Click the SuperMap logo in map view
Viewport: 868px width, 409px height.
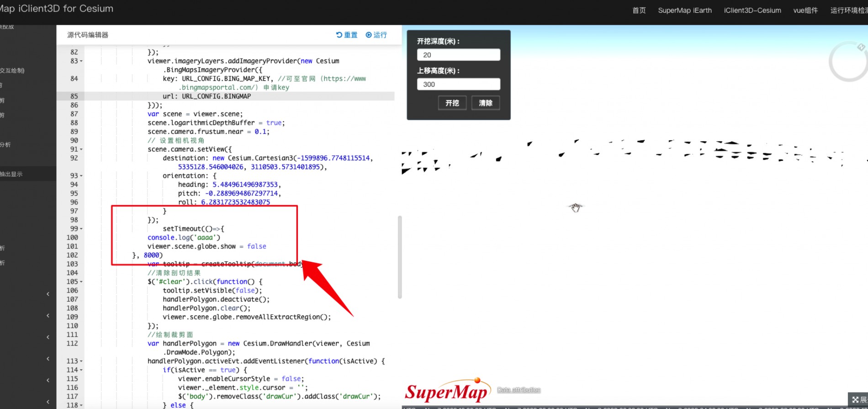click(x=448, y=390)
